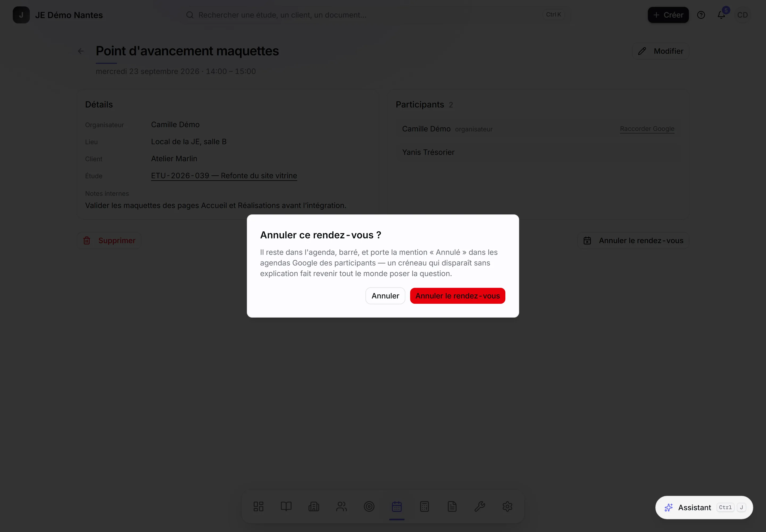Viewport: 766px width, 532px height.
Task: Open study ETU-2026-039 Refonte du site vitrine
Action: pyautogui.click(x=224, y=176)
